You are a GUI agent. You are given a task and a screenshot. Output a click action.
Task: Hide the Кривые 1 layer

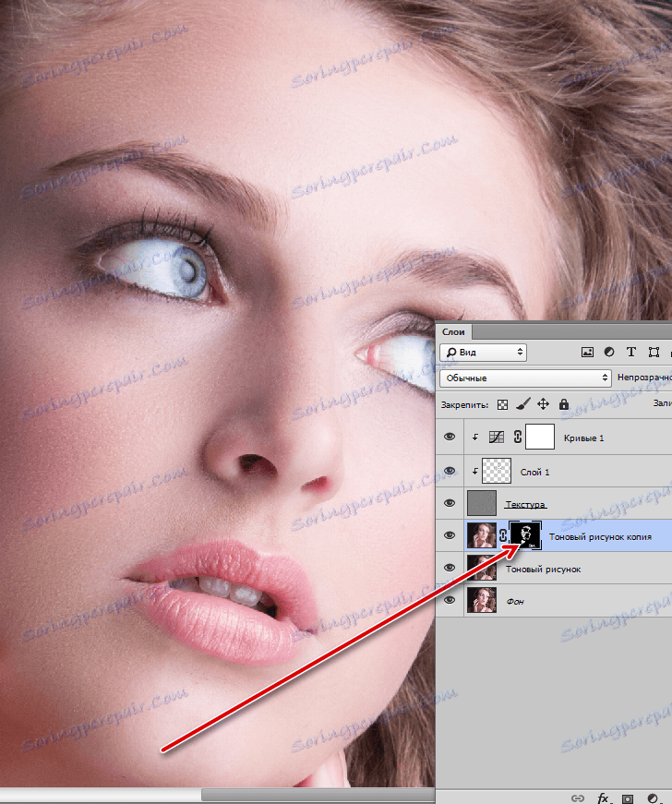(x=450, y=437)
